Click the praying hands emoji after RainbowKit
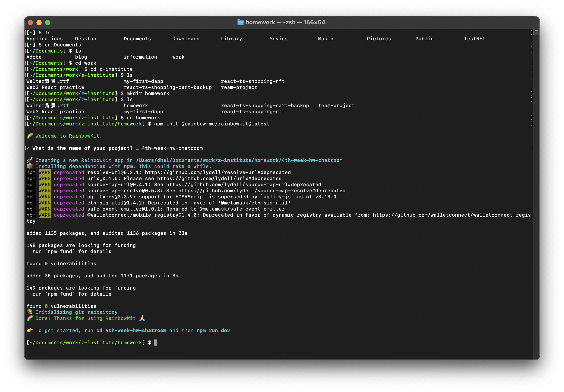Screen dimensions: 564x392 tap(142, 318)
